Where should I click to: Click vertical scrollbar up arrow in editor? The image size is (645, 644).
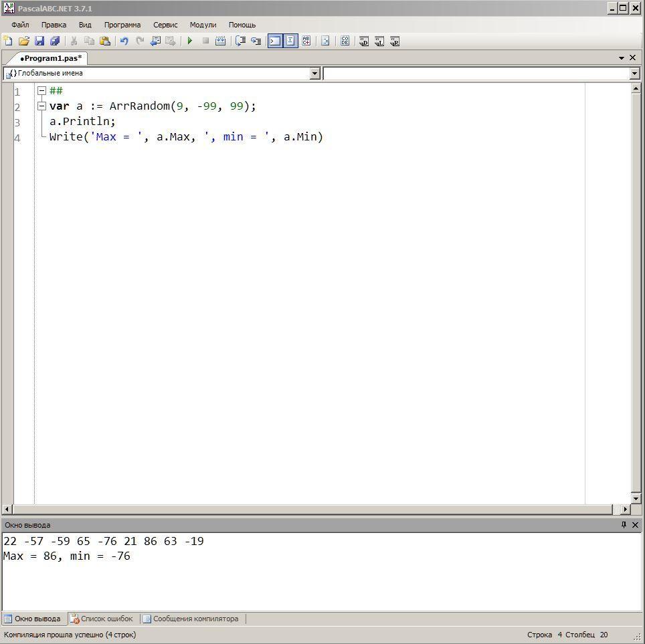tap(636, 88)
